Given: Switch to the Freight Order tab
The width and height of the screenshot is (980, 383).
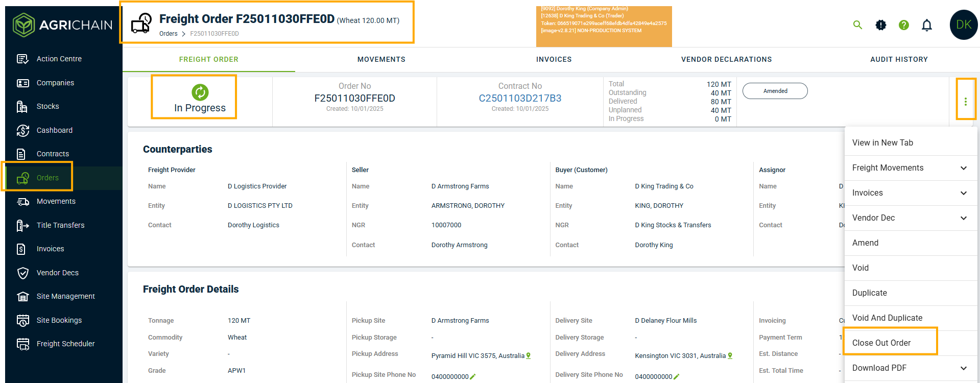Looking at the screenshot, I should [x=209, y=59].
